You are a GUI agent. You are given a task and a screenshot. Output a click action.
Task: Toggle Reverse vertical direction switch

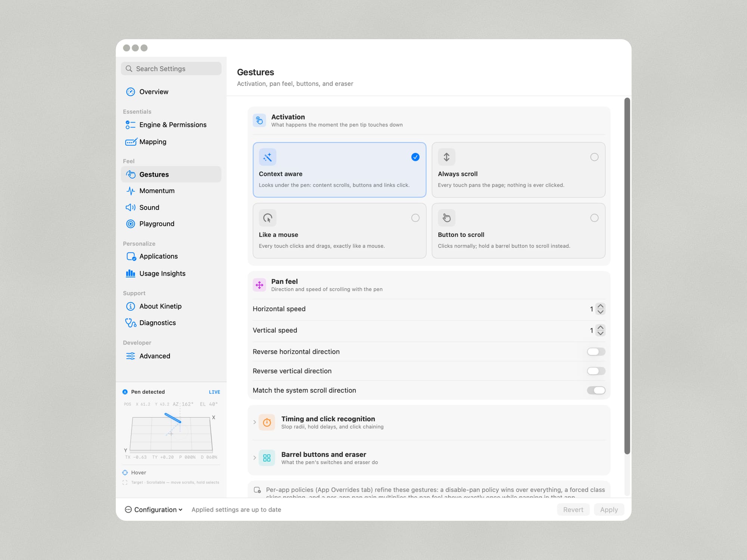[x=596, y=371]
